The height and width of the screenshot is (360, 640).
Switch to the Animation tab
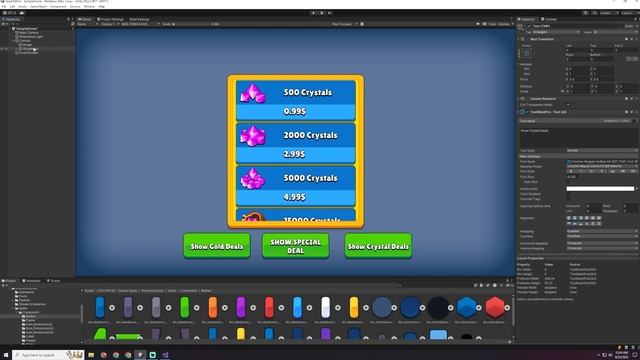coord(31,281)
